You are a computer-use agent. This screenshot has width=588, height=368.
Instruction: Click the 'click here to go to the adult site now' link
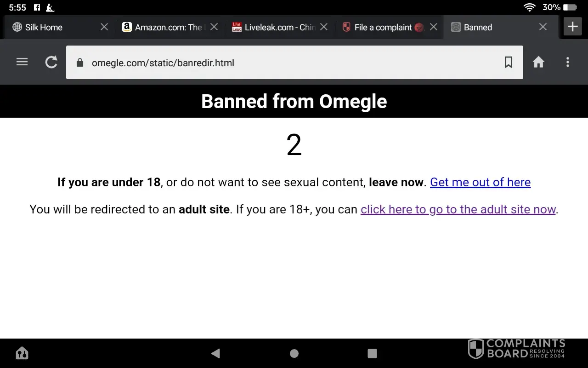(x=458, y=209)
